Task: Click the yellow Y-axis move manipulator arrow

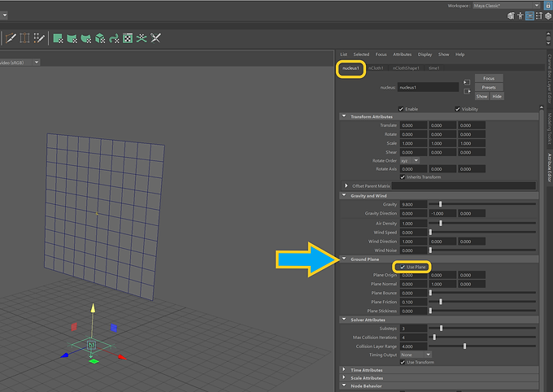Action: tap(93, 308)
